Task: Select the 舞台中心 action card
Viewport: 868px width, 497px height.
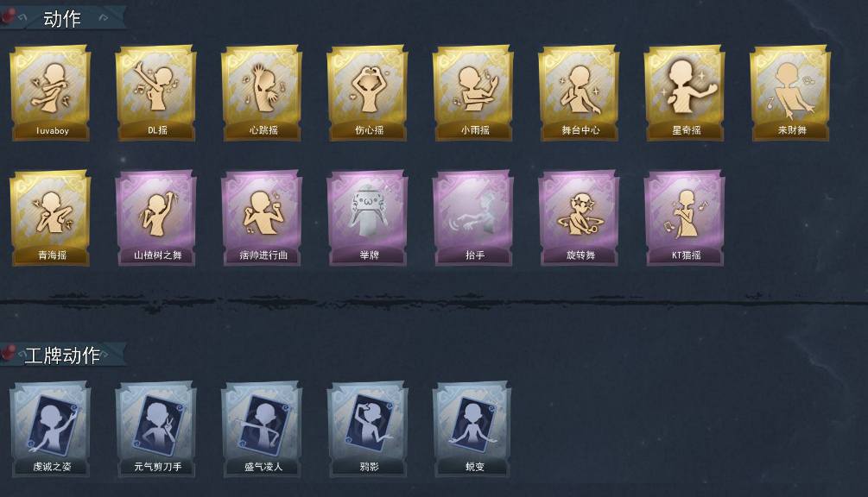Action: (x=579, y=93)
